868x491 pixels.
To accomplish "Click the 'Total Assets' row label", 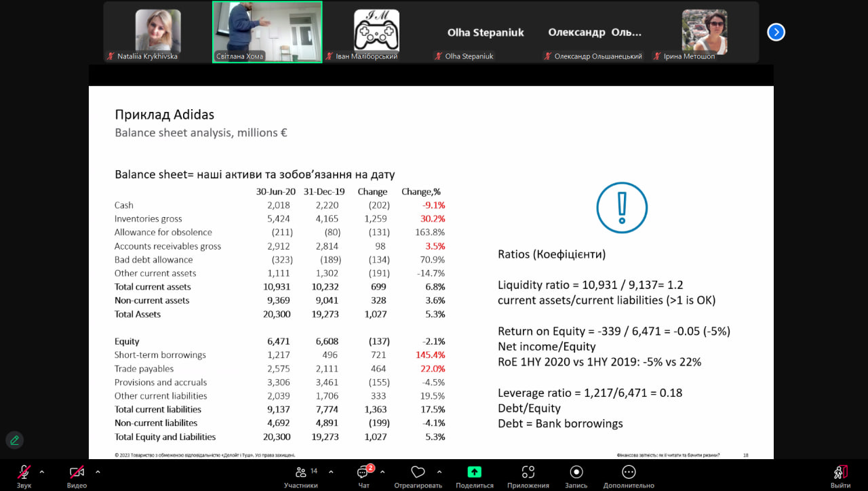I will coord(138,314).
